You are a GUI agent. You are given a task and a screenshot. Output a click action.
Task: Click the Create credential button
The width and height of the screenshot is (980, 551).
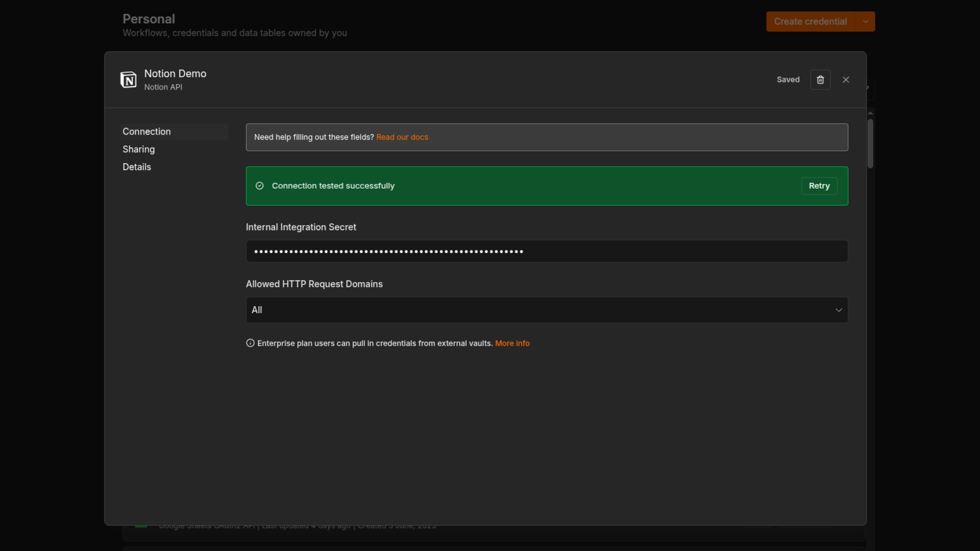click(x=811, y=21)
